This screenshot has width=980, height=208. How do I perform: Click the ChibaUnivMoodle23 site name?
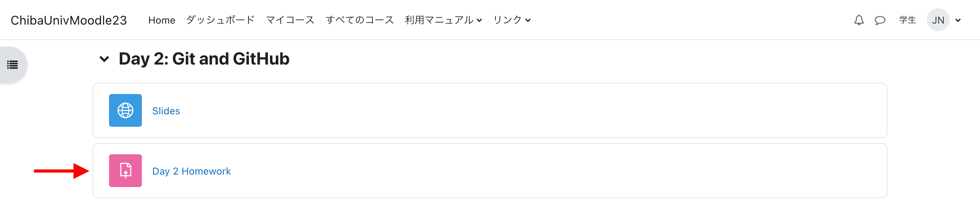coord(69,20)
